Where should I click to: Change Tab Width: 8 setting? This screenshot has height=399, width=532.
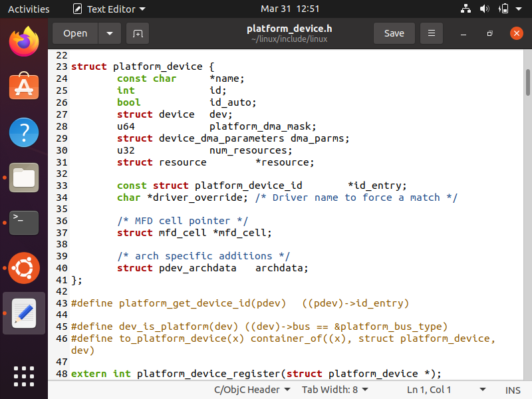[x=334, y=390]
